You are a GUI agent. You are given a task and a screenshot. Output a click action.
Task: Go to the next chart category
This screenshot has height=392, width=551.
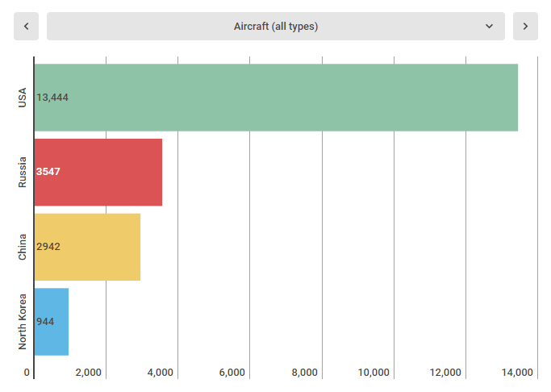525,27
